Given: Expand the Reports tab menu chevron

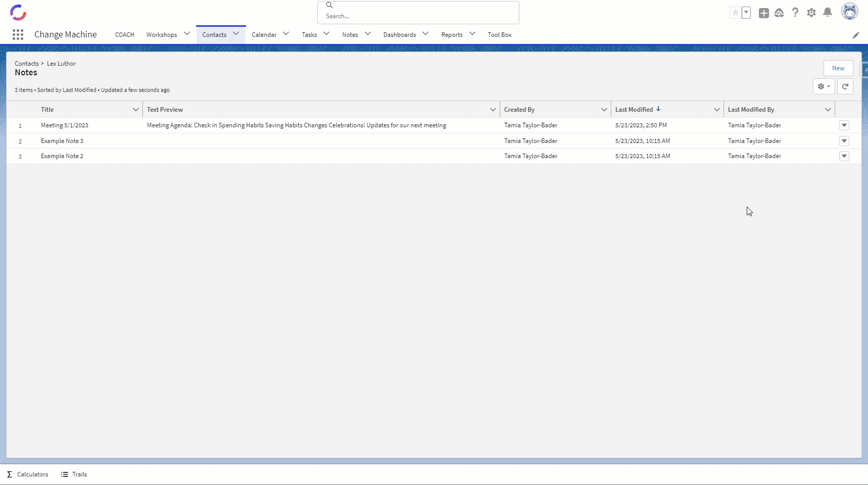Looking at the screenshot, I should coord(472,34).
